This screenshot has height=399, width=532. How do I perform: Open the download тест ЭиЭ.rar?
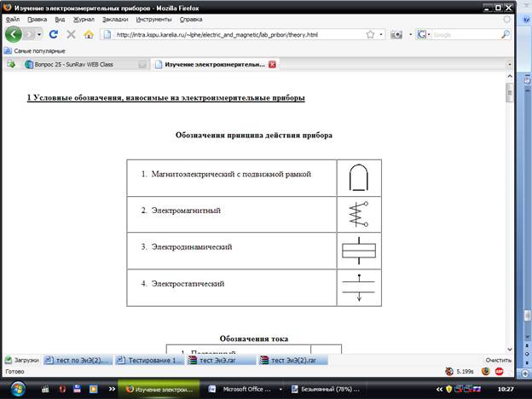pyautogui.click(x=221, y=360)
